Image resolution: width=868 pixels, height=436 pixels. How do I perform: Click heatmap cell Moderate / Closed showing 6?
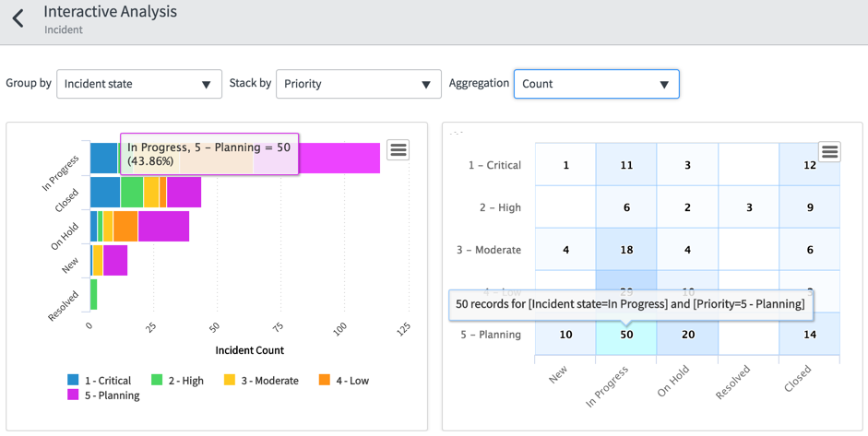point(809,250)
